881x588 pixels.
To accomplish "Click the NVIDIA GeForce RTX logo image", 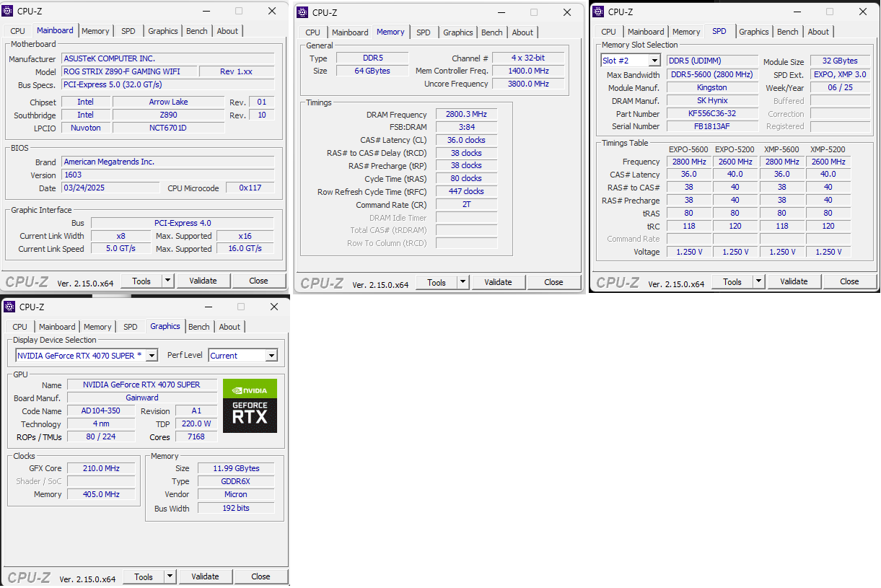I will 250,405.
